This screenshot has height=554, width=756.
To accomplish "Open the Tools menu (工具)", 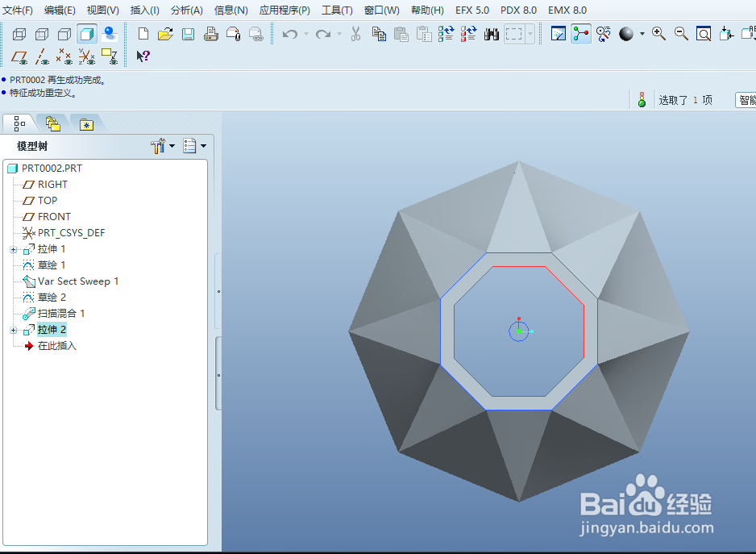I will coord(337,10).
